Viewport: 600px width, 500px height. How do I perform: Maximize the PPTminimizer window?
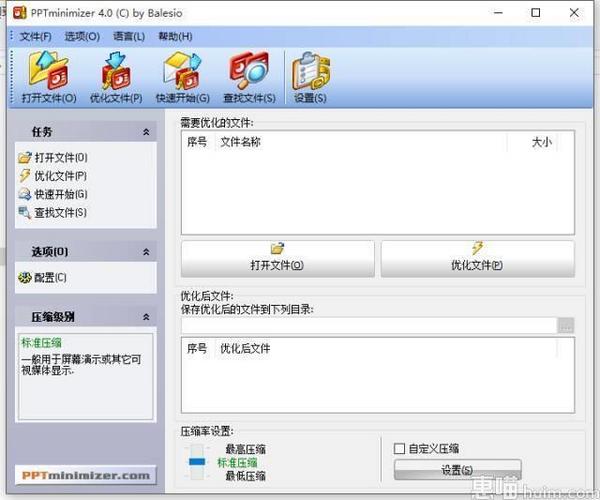[x=536, y=13]
